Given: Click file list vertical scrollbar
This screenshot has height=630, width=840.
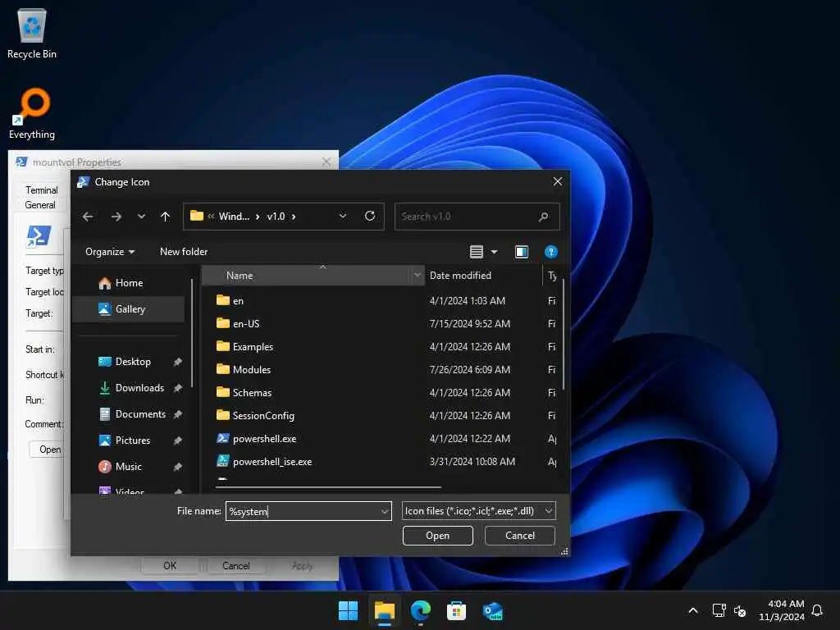Looking at the screenshot, I should (563, 335).
